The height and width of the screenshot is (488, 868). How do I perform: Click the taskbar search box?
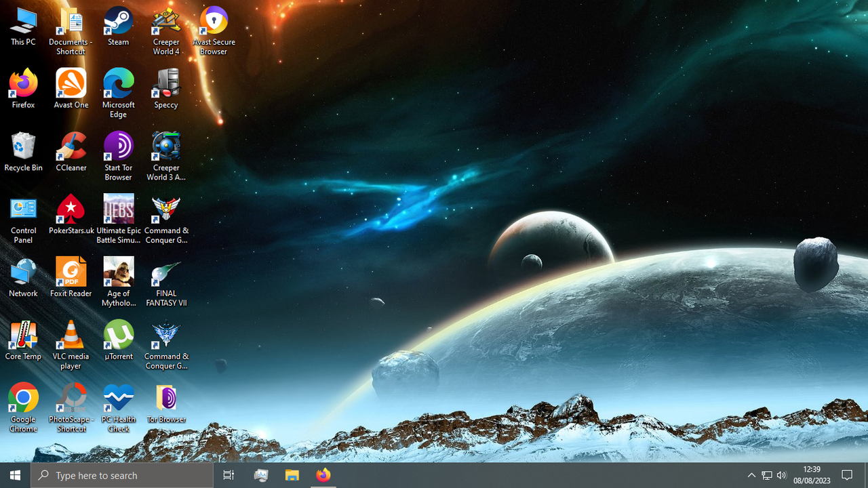(x=122, y=475)
